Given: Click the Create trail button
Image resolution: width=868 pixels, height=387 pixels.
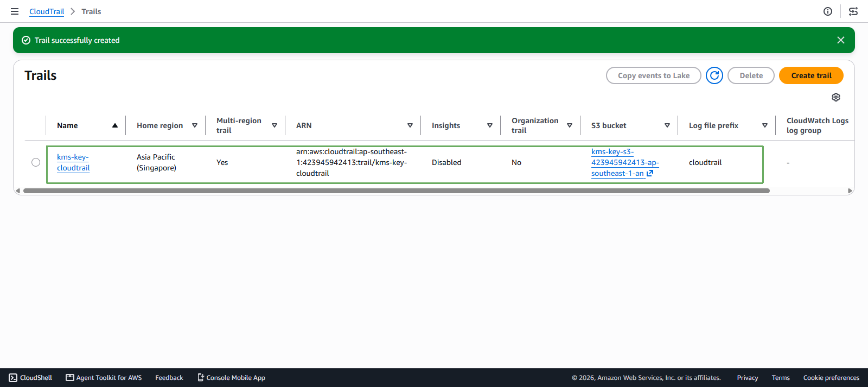Looking at the screenshot, I should (811, 75).
